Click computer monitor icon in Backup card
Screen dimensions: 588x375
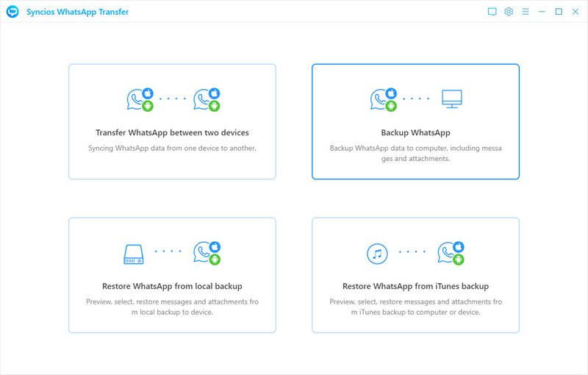click(x=452, y=99)
